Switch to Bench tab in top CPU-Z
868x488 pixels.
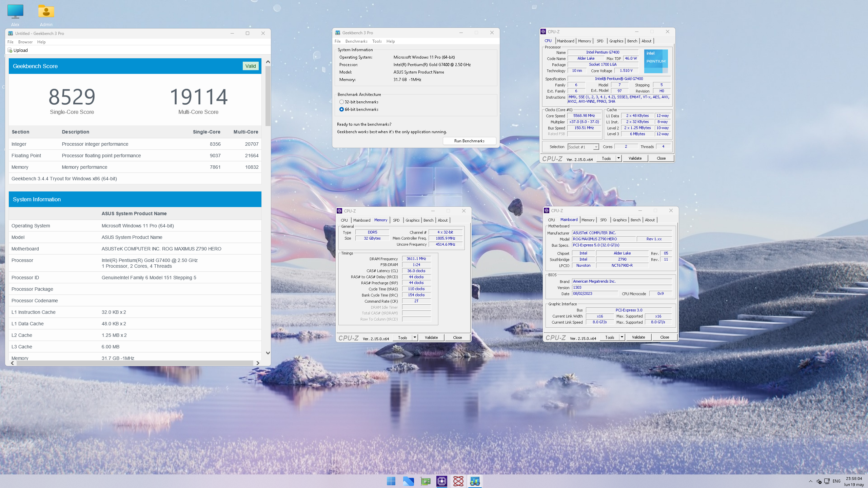[632, 41]
